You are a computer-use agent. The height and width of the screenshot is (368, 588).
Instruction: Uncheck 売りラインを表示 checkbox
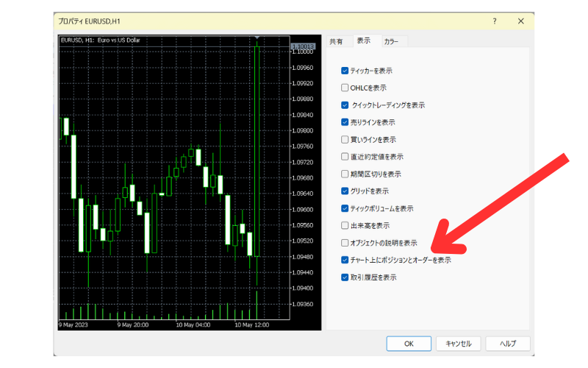pos(345,122)
